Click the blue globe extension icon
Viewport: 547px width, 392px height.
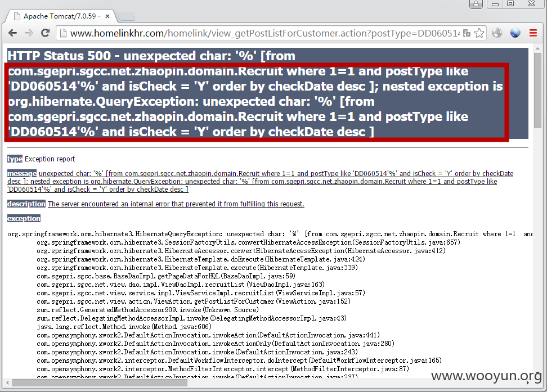[x=515, y=33]
